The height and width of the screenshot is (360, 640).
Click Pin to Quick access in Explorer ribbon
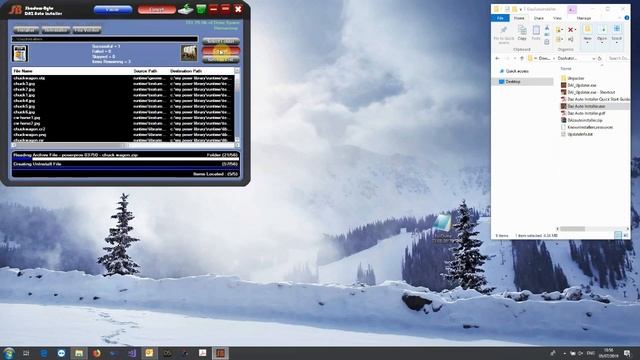[504, 34]
